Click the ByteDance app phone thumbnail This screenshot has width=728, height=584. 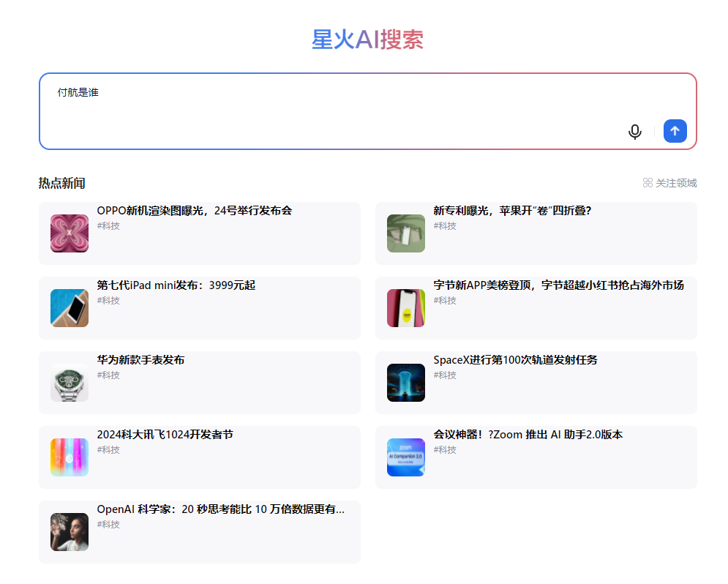point(406,308)
